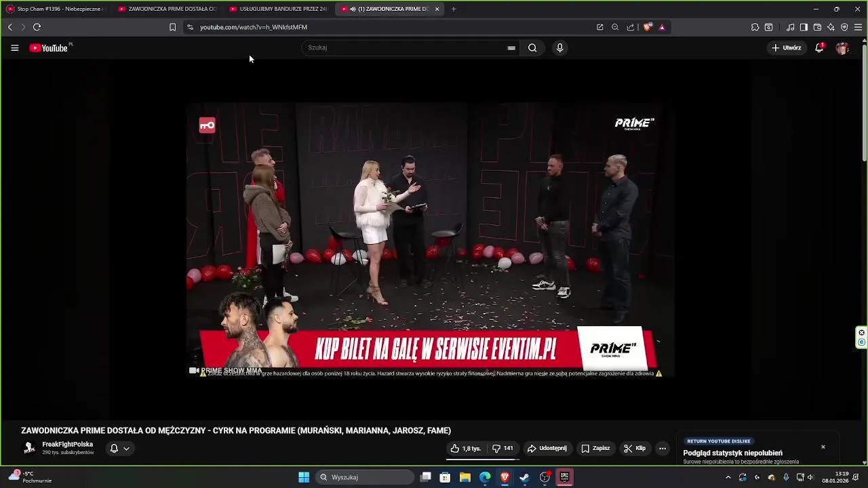868x488 pixels.
Task: Open Leo AI sparkle icon
Action: coord(831,27)
